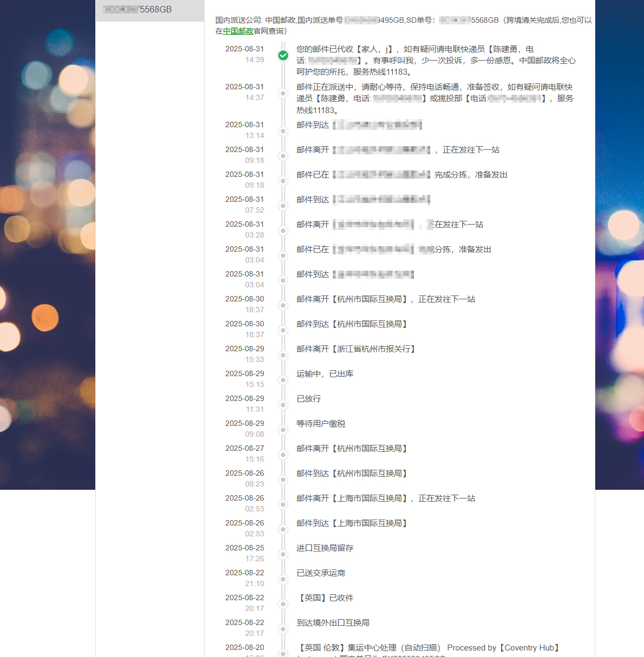This screenshot has width=644, height=657.
Task: Select the timeline dot next to 已放行
Action: click(283, 405)
